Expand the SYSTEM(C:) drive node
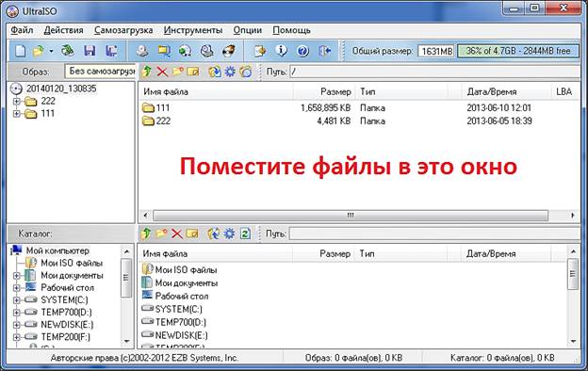The width and height of the screenshot is (588, 371). click(x=16, y=299)
